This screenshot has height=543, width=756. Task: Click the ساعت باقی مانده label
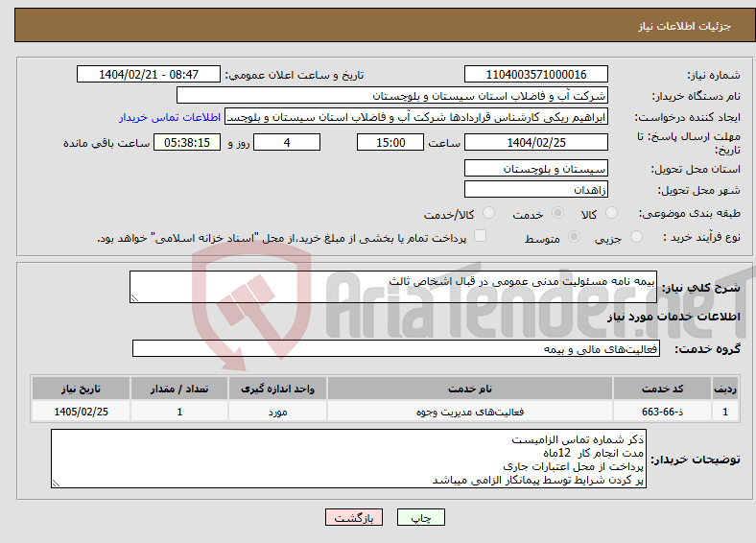(x=106, y=143)
